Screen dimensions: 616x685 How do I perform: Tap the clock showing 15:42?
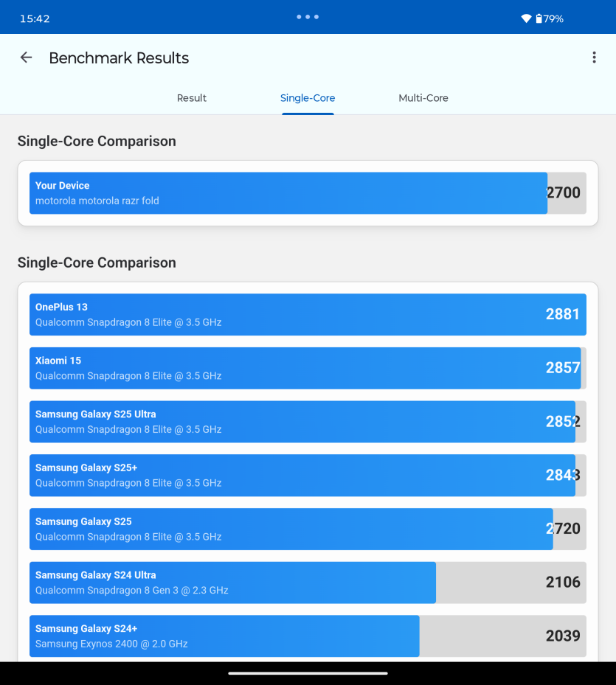[35, 18]
